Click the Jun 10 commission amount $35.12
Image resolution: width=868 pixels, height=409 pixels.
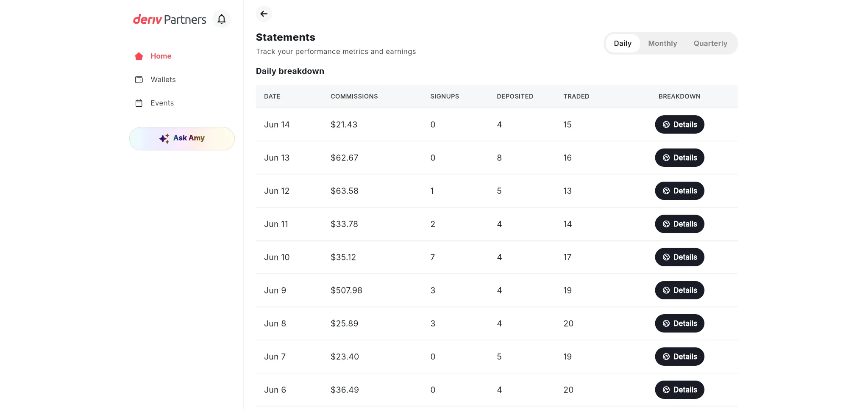tap(343, 257)
